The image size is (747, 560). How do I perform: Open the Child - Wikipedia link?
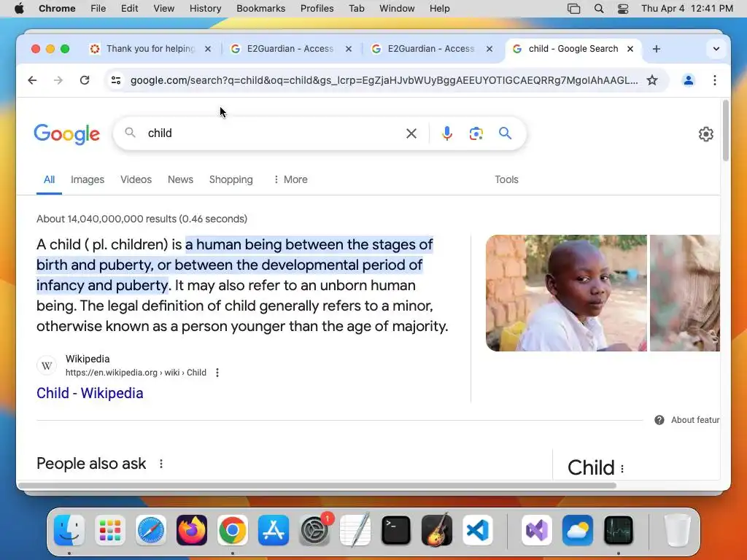[x=90, y=393]
